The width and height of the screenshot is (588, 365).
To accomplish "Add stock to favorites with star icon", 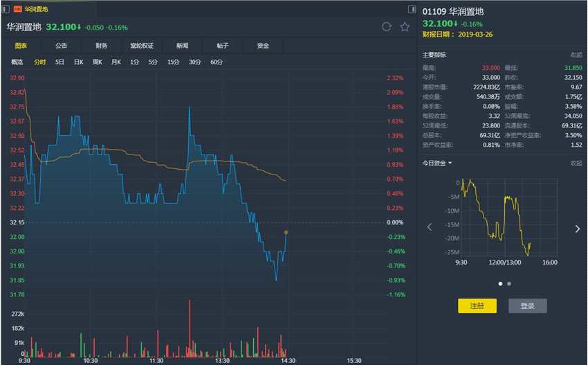I will point(405,27).
